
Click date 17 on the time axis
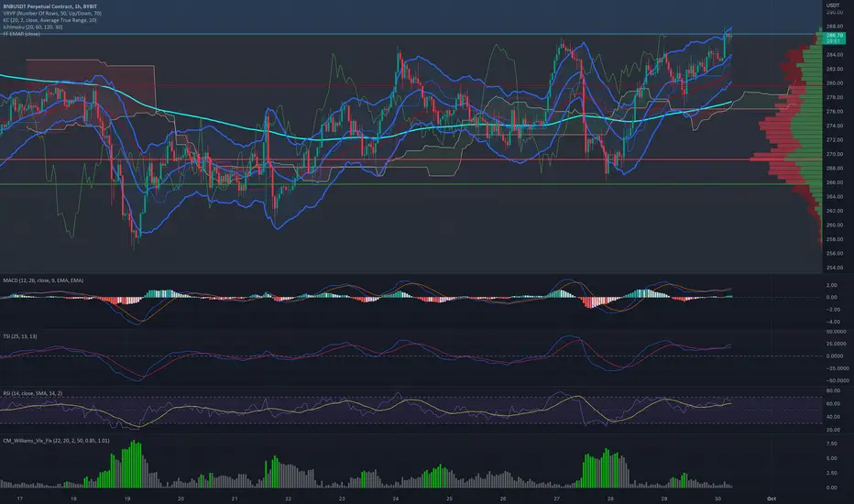click(19, 499)
